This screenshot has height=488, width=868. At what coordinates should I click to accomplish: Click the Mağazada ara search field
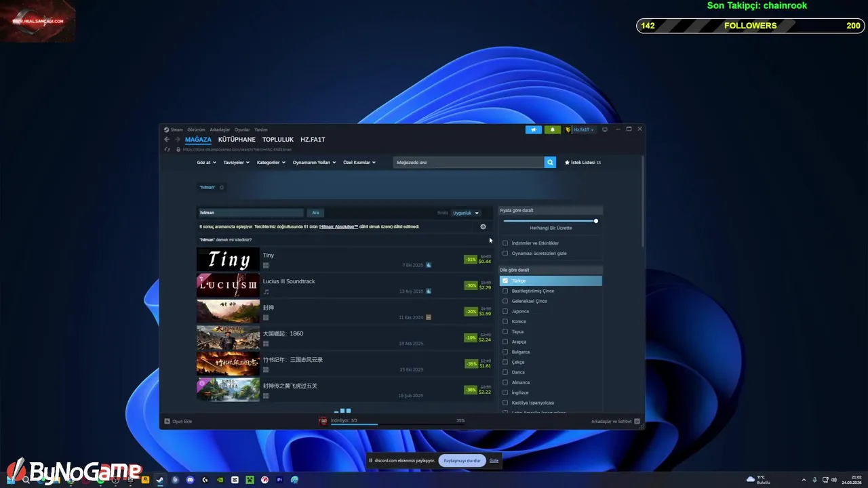click(469, 163)
